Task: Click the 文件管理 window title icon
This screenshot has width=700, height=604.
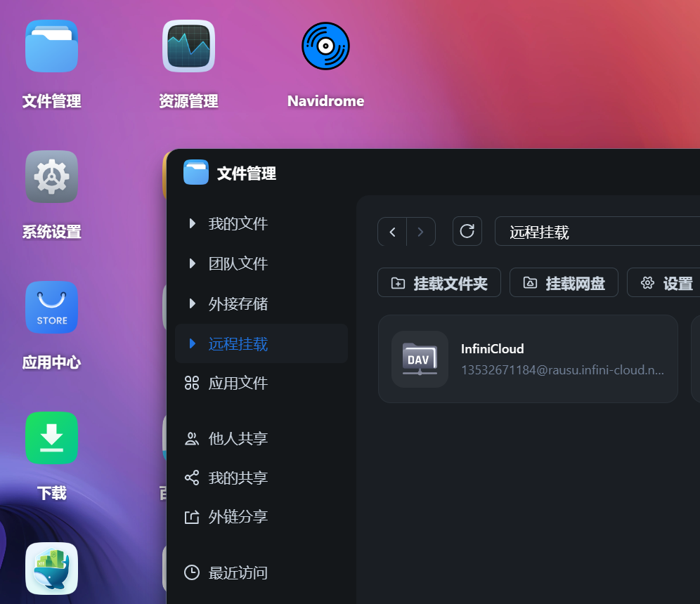Action: click(x=196, y=172)
